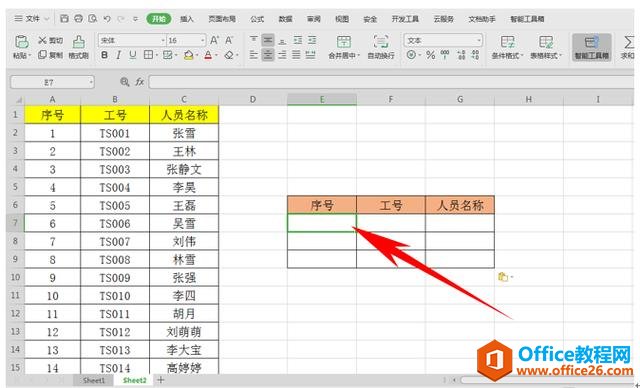Viewport: 640px width, 388px height.
Task: Click the Paste clipboard icon
Action: pos(21,41)
